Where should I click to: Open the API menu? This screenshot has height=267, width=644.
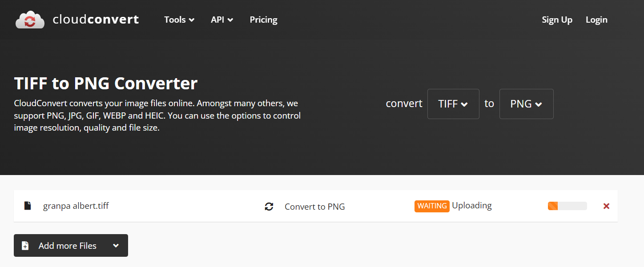click(x=221, y=20)
